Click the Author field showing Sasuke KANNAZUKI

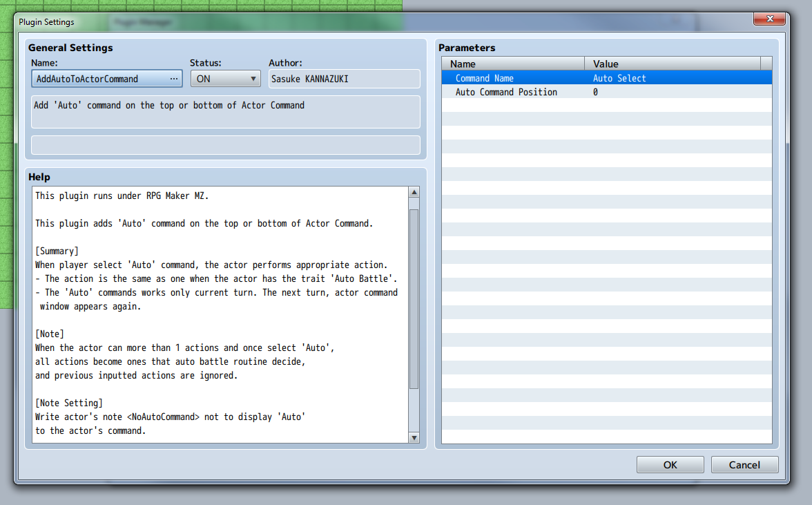click(x=343, y=78)
